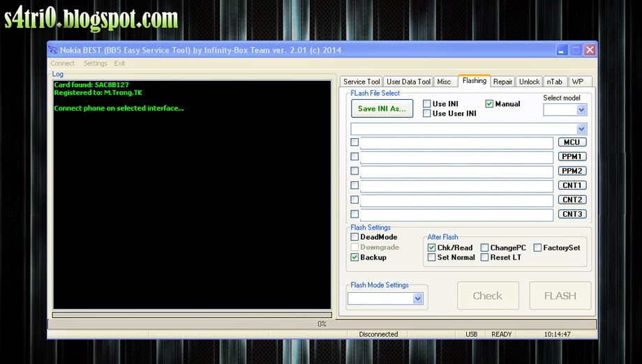642x364 pixels.
Task: Tick the checkbox for the CNT2 file row
Action: pos(354,199)
